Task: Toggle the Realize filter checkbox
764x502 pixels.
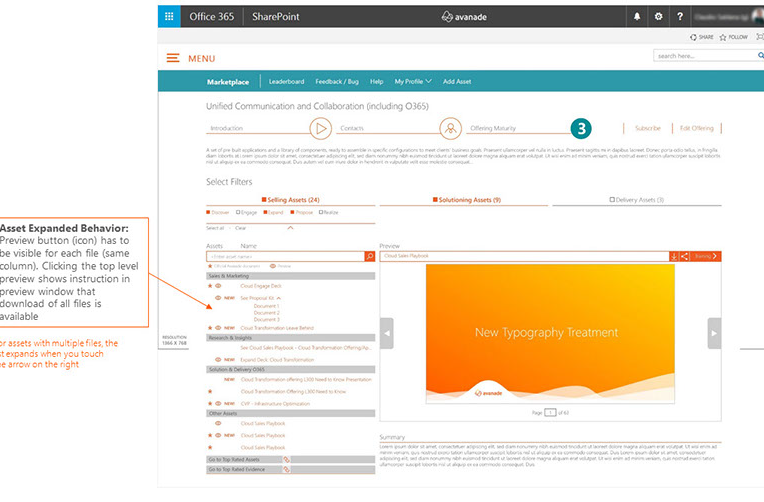Action: (x=322, y=212)
